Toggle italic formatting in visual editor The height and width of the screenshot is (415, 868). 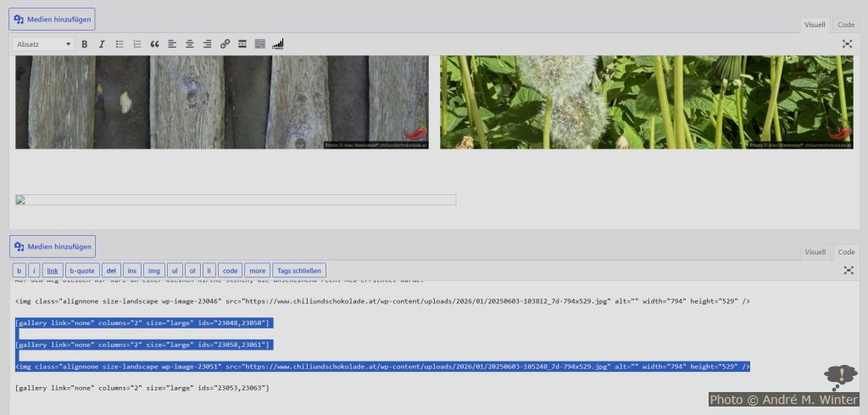click(x=102, y=44)
